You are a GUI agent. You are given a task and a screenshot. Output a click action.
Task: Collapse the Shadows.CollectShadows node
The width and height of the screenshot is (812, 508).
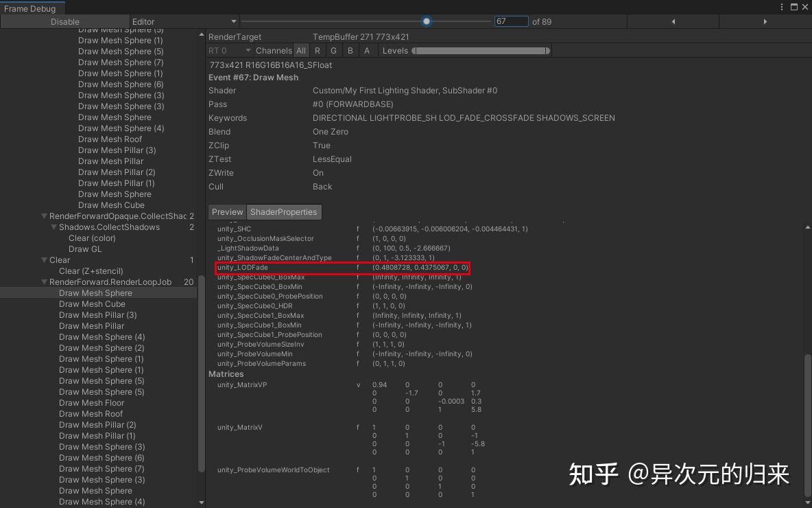tap(53, 227)
